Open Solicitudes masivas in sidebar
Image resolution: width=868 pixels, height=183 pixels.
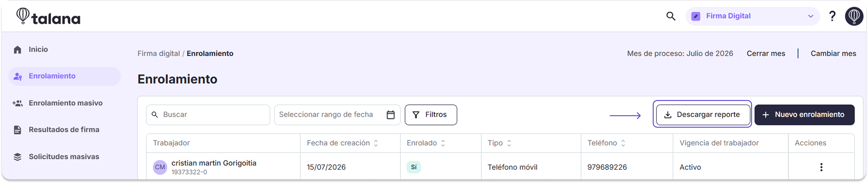(x=64, y=156)
